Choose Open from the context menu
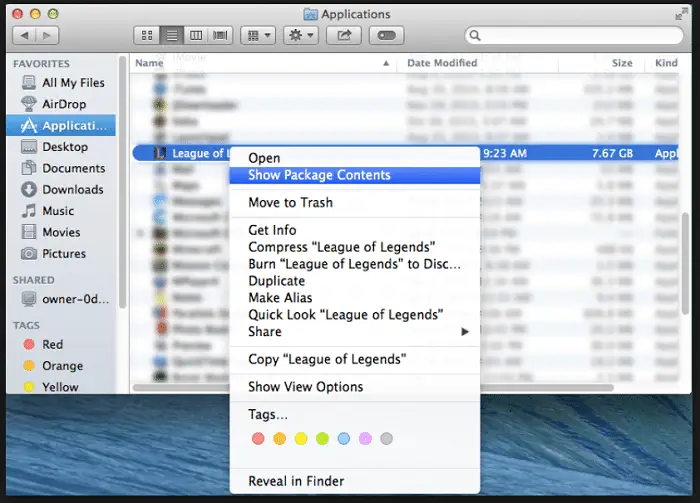The image size is (700, 503). pos(354,158)
